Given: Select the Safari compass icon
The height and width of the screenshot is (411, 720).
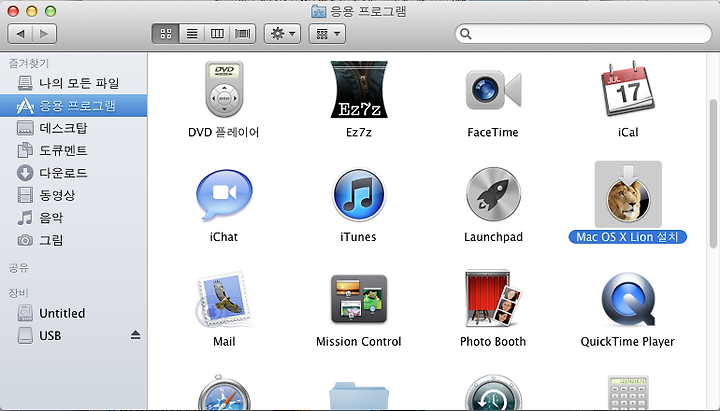Looking at the screenshot, I should 224,393.
